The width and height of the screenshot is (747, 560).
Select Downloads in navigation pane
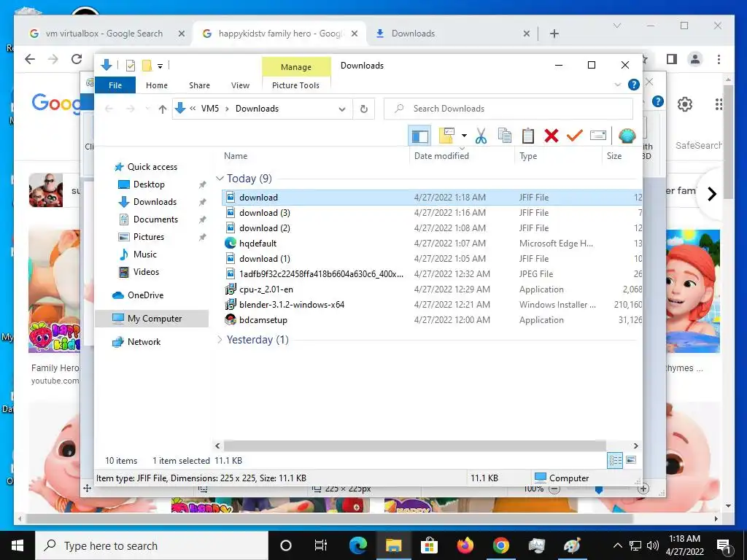click(155, 202)
